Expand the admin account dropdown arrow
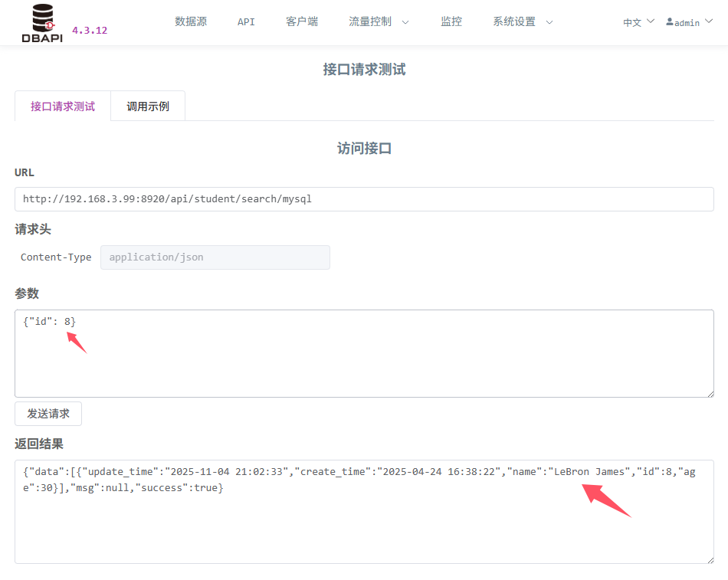 coord(708,21)
